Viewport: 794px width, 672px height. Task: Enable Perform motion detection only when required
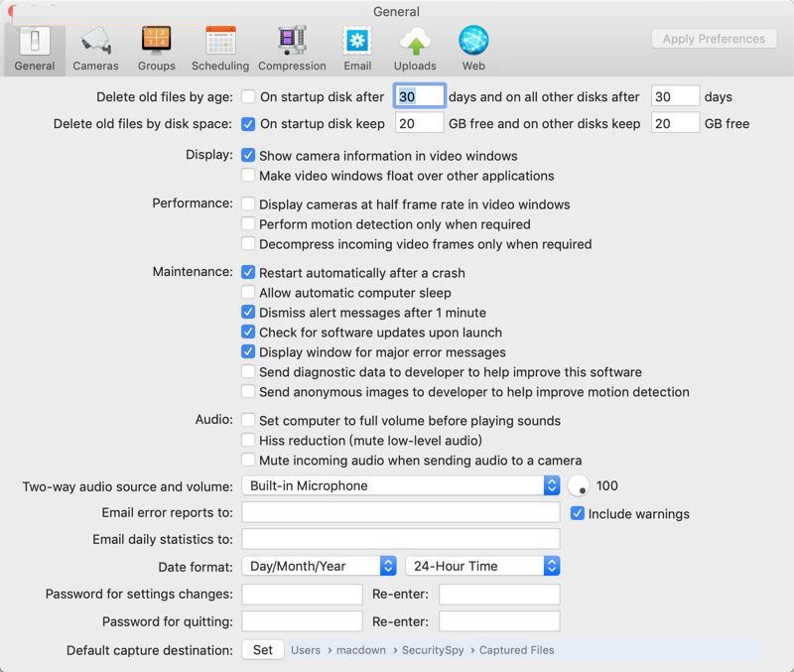[248, 223]
